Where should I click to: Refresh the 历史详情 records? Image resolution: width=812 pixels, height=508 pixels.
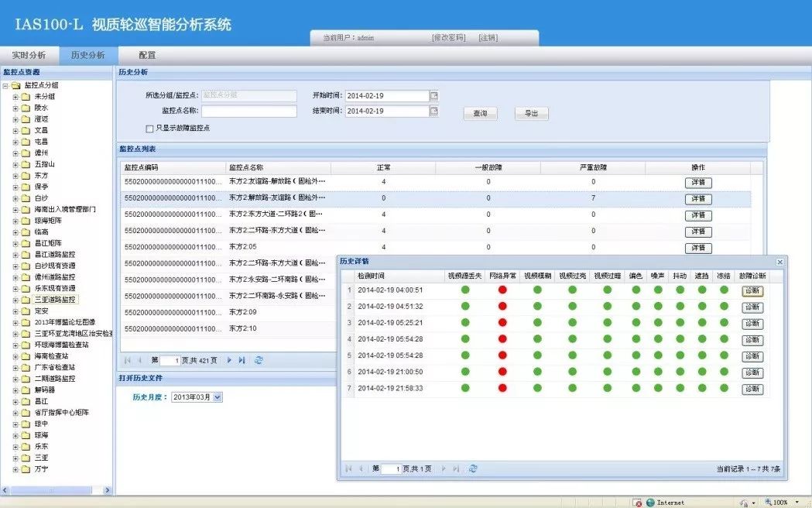coord(473,469)
